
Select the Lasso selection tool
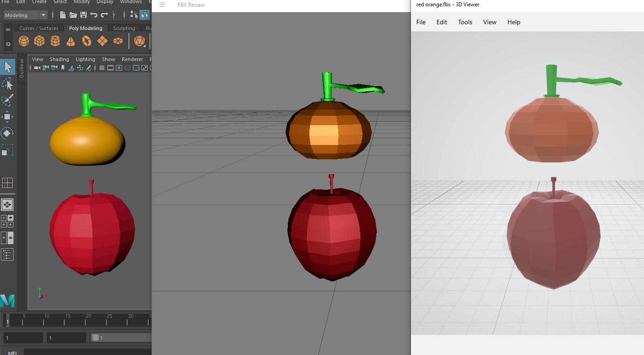coord(8,83)
